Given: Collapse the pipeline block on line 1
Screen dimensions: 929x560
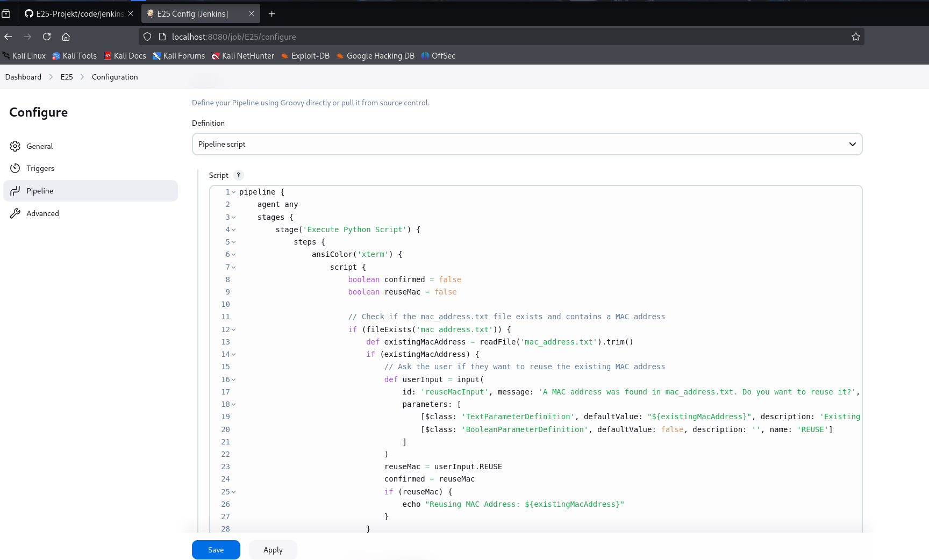Looking at the screenshot, I should [233, 192].
